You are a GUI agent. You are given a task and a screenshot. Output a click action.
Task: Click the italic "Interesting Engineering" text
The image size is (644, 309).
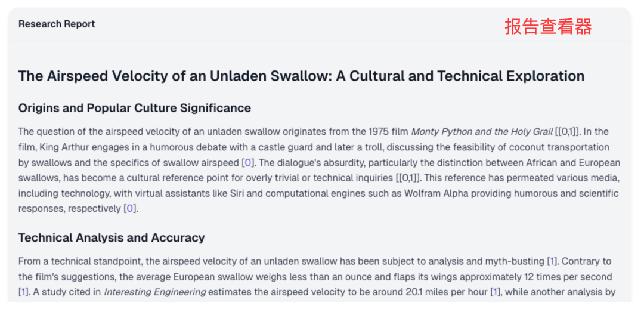point(155,292)
